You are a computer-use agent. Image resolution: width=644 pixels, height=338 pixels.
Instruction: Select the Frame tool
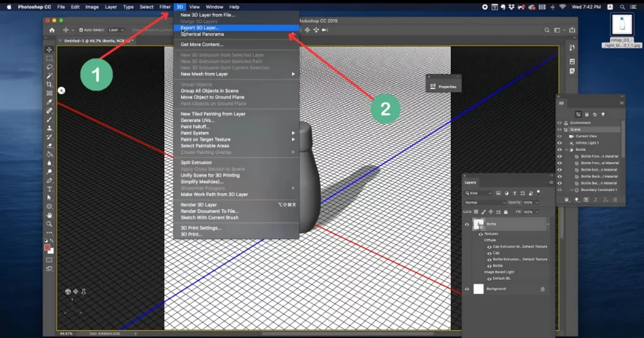pyautogui.click(x=49, y=93)
